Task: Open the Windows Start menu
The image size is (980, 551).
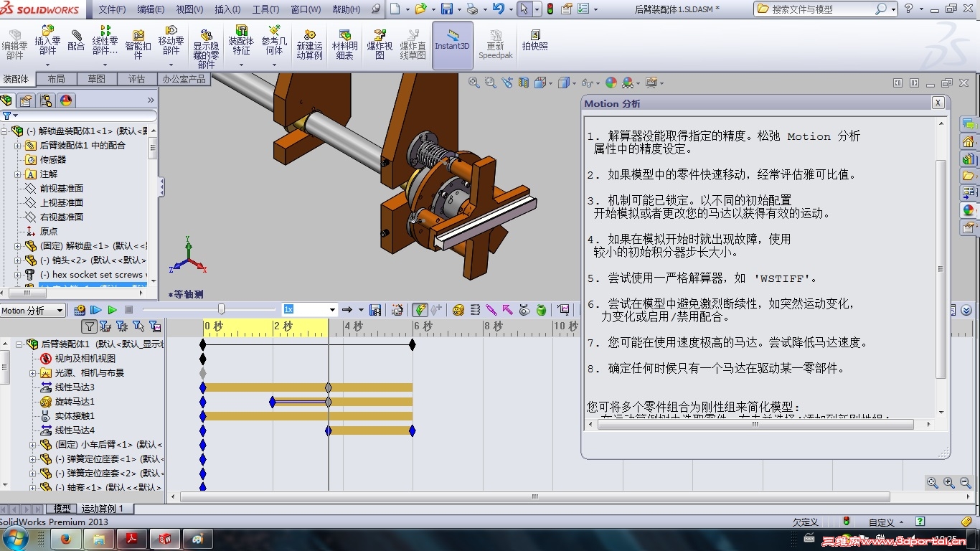Action: 15,539
